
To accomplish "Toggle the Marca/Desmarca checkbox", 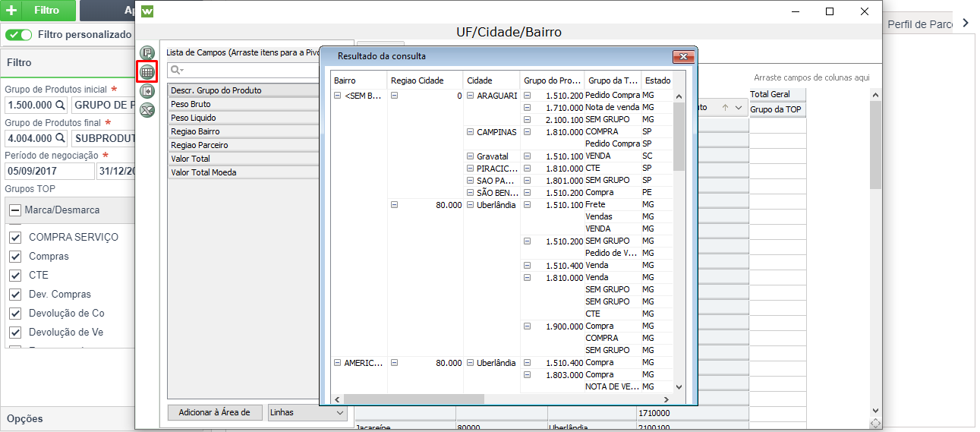I will coord(15,210).
